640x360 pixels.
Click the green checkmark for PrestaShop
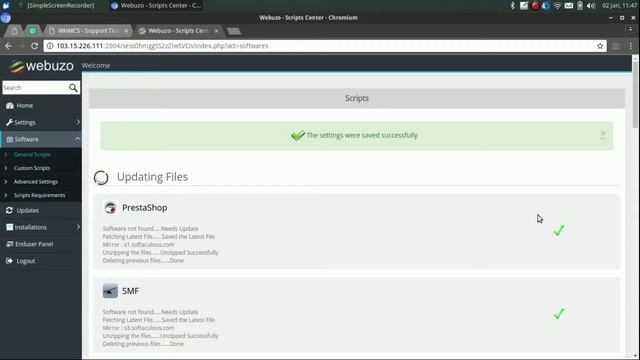559,230
